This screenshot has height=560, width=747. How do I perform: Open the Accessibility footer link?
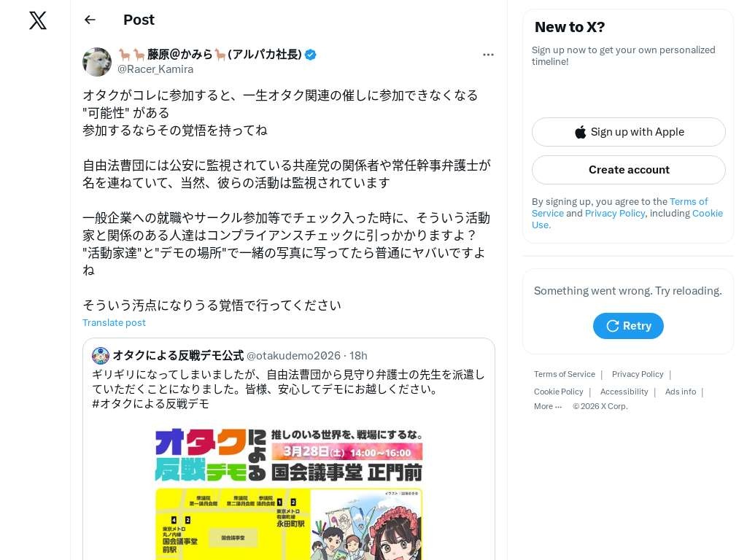pos(624,392)
